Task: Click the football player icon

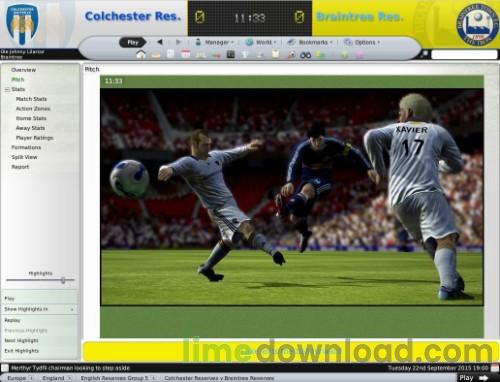Action: pyautogui.click(x=291, y=55)
